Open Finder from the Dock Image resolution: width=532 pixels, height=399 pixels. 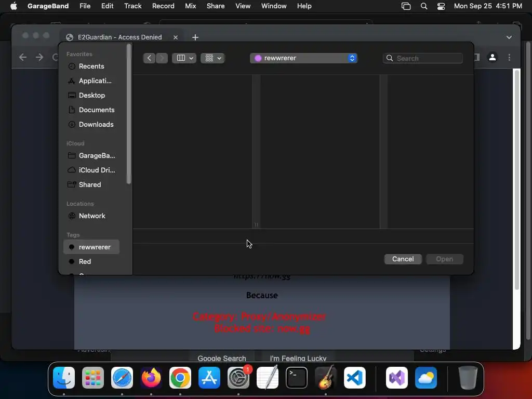coord(64,378)
